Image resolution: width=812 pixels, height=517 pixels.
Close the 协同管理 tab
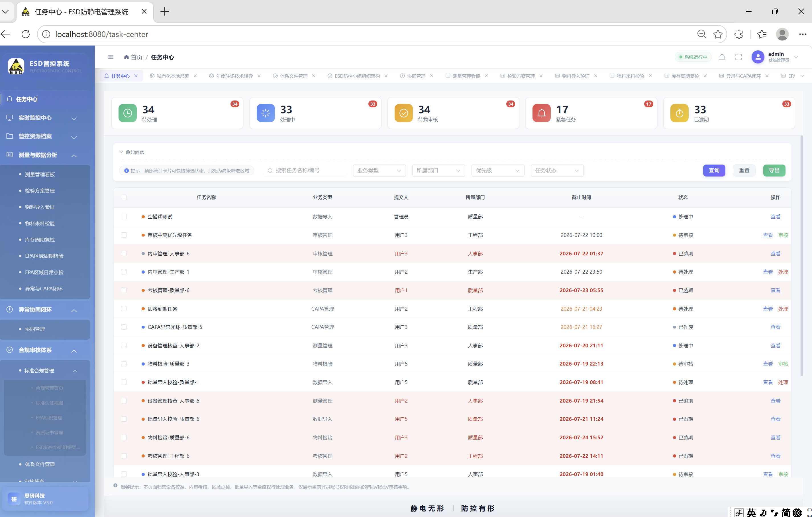tap(432, 76)
